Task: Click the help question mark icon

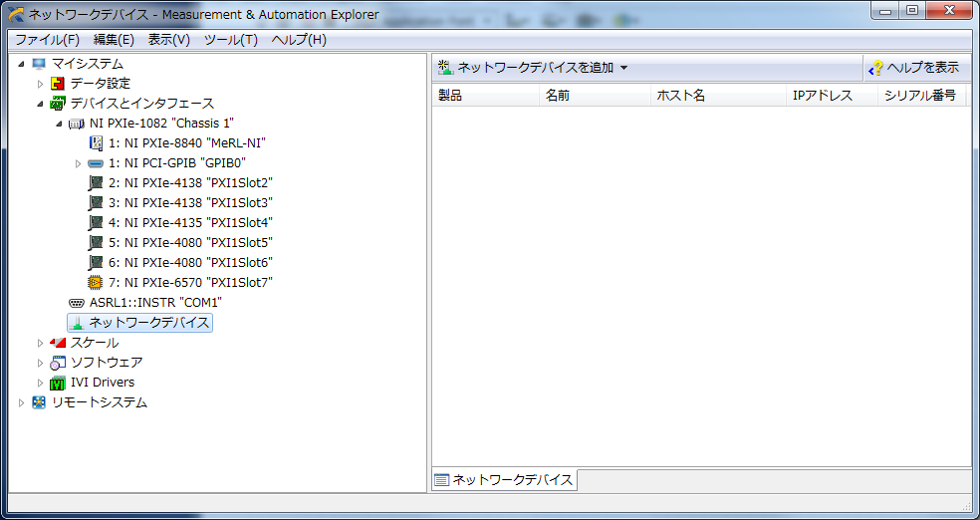Action: (x=876, y=68)
